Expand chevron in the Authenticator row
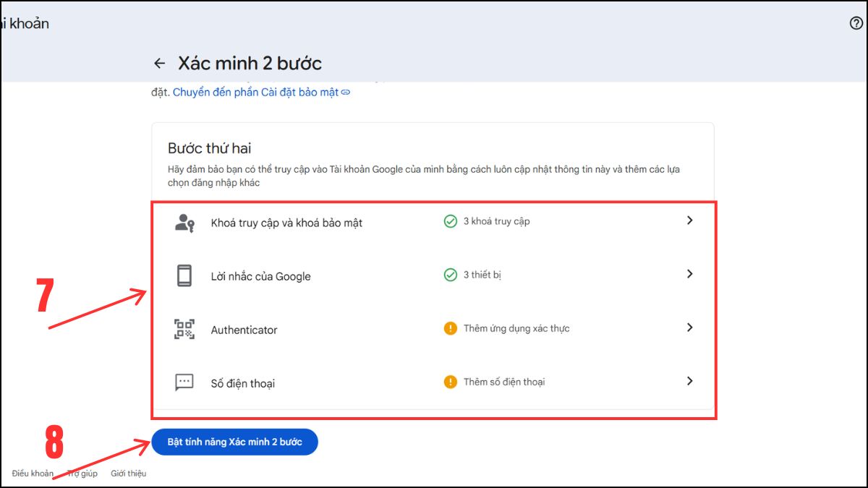The height and width of the screenshot is (488, 868). 689,328
